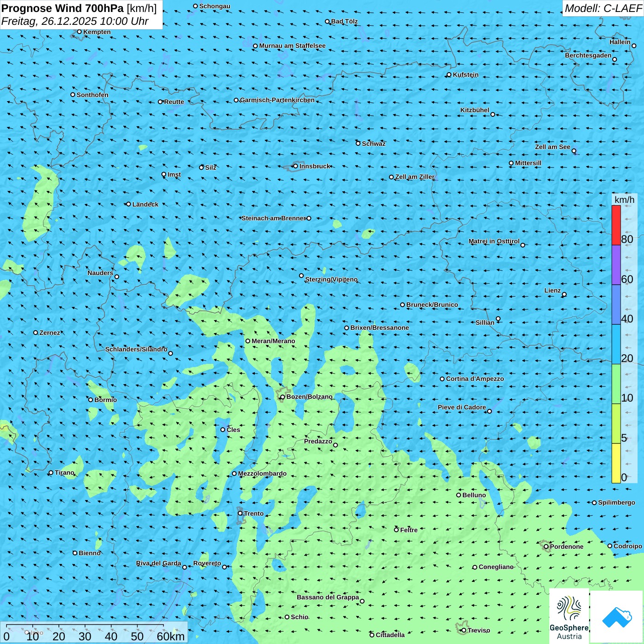This screenshot has height=644, width=644.
Task: Click the Reutte city marker
Action: (160, 102)
